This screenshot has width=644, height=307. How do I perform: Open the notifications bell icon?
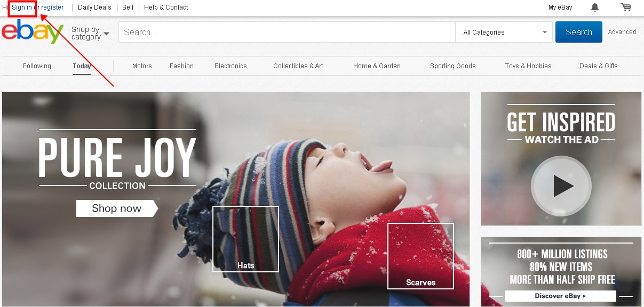click(595, 7)
